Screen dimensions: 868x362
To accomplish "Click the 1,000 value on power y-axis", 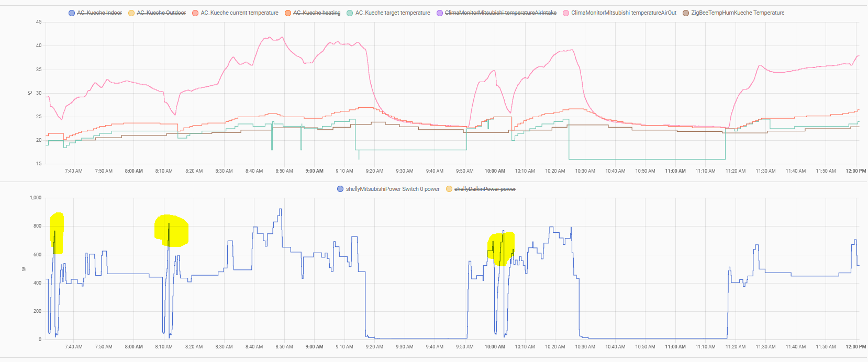I will 36,198.
